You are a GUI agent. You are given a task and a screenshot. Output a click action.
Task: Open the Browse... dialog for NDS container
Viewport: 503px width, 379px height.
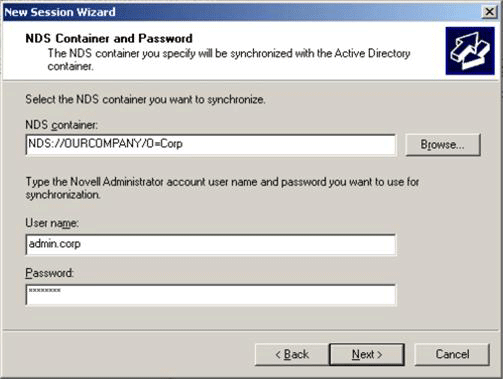tap(443, 145)
